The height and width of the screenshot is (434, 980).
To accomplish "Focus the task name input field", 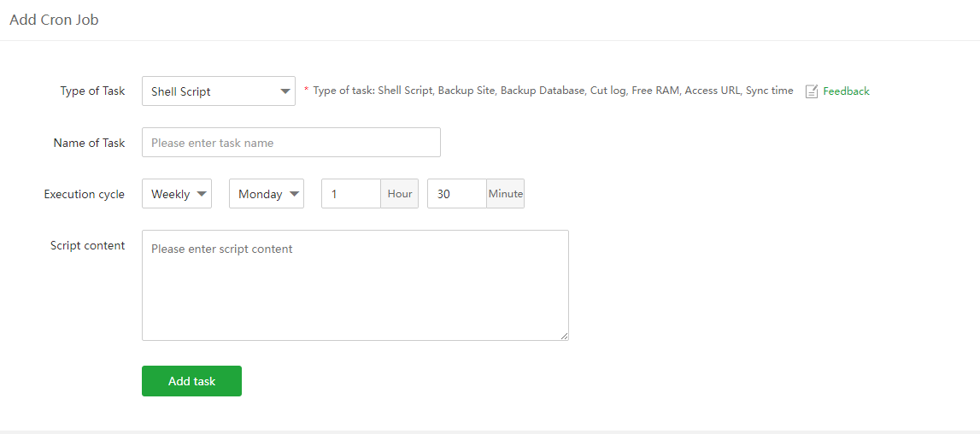I will (291, 143).
